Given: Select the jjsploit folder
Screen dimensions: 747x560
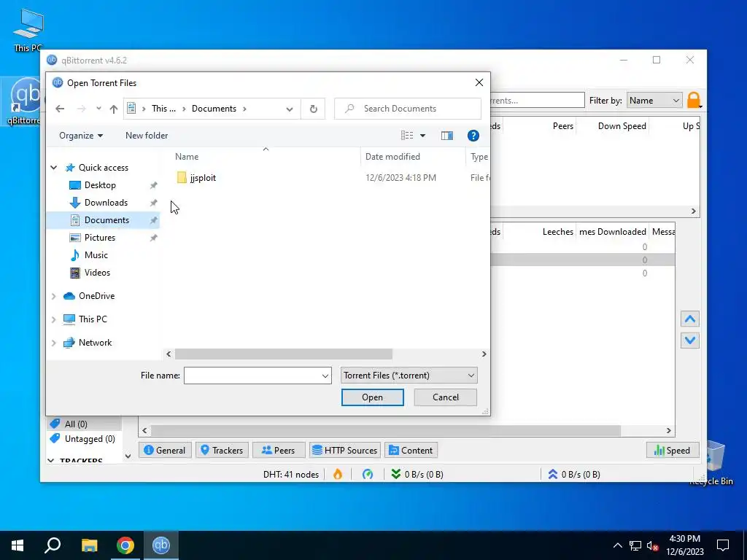Looking at the screenshot, I should click(x=197, y=178).
